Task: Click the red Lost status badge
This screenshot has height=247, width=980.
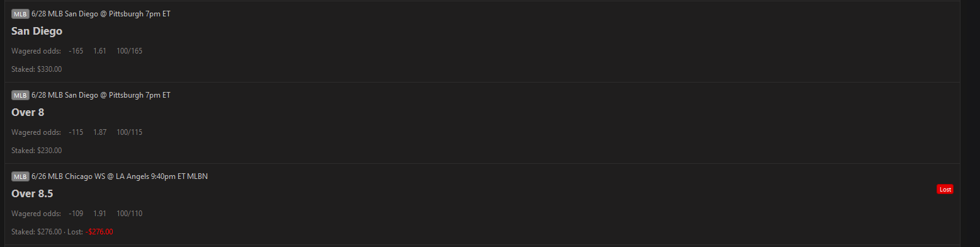Action: [x=945, y=189]
